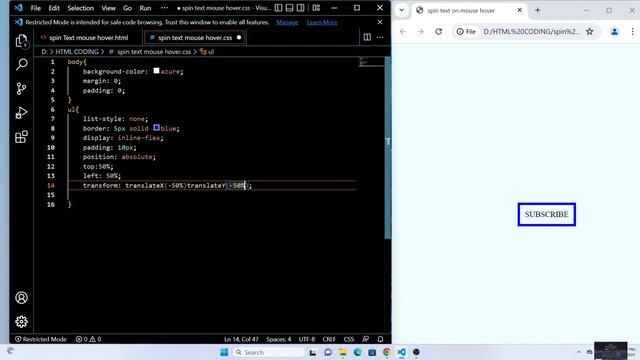Screen dimensions: 640x360
Task: Bookmark this page with the star icon
Action: 589,31
